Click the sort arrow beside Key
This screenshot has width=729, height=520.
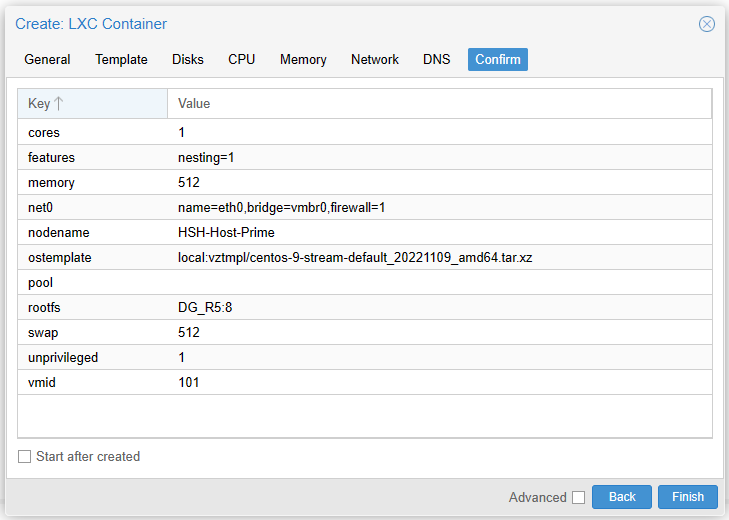click(x=58, y=104)
